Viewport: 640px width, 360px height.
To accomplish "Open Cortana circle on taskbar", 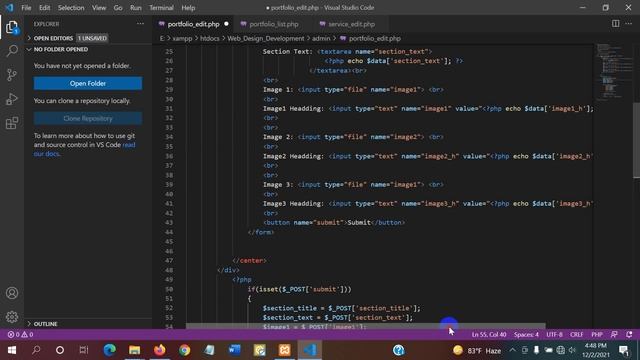I will coord(60,350).
